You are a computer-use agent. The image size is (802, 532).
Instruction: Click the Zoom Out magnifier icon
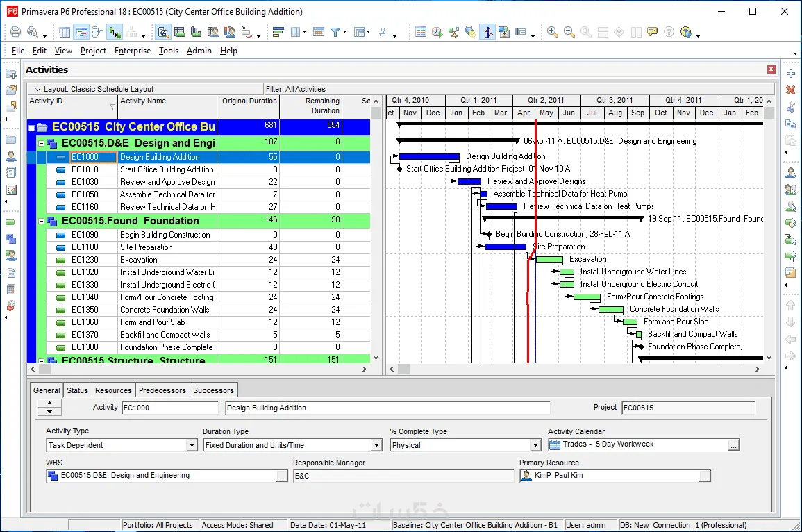tap(569, 32)
